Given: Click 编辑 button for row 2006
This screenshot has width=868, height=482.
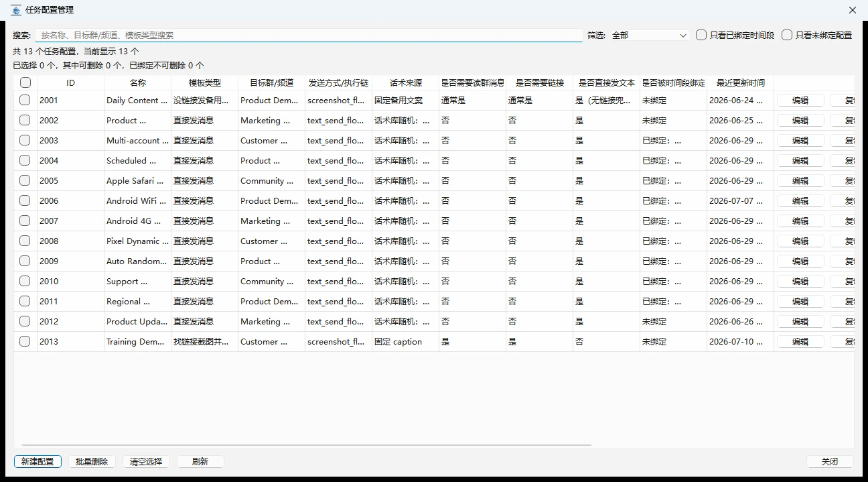Looking at the screenshot, I should pos(800,200).
